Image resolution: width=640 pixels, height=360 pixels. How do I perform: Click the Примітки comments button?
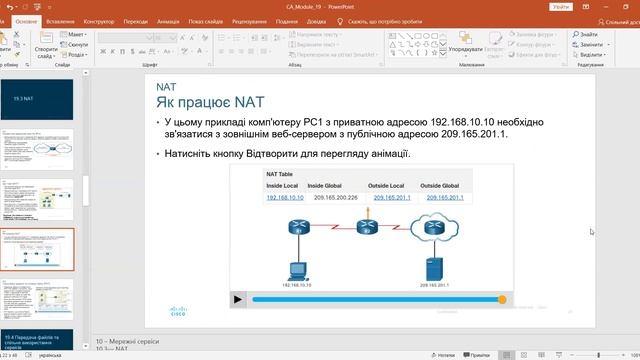(477, 355)
